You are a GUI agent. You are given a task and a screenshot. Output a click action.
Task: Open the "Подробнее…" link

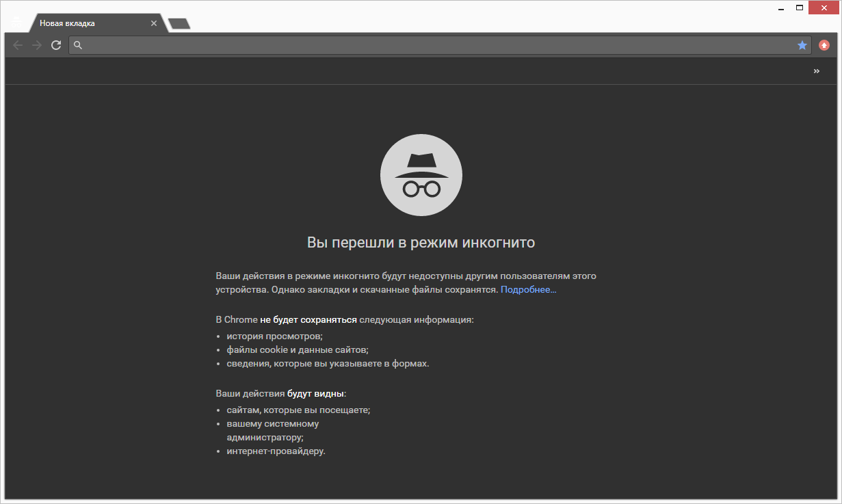pos(529,290)
